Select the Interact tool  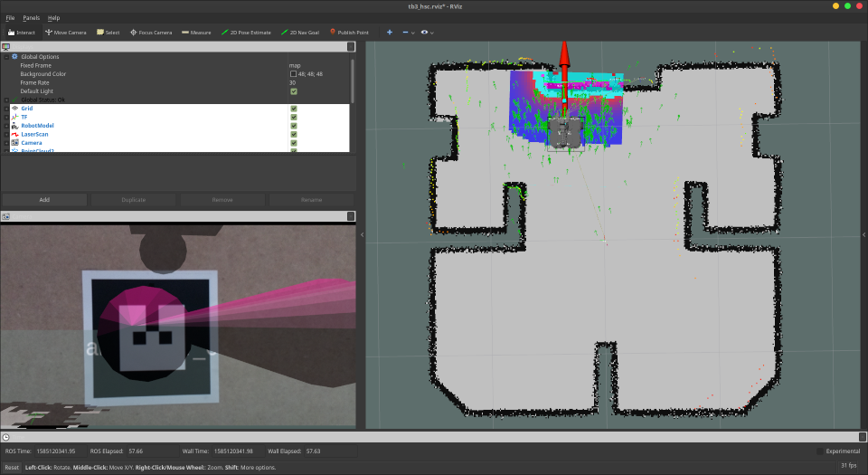coord(22,32)
